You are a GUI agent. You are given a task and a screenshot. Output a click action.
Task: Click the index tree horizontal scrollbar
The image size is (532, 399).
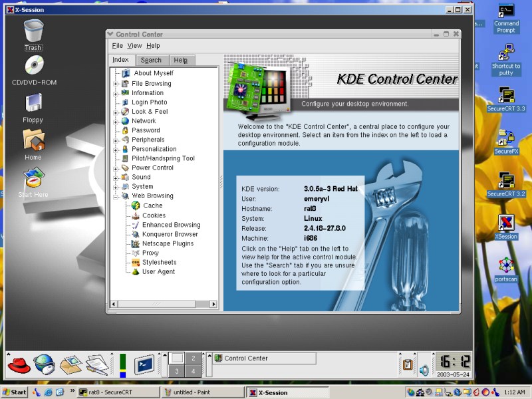click(163, 304)
